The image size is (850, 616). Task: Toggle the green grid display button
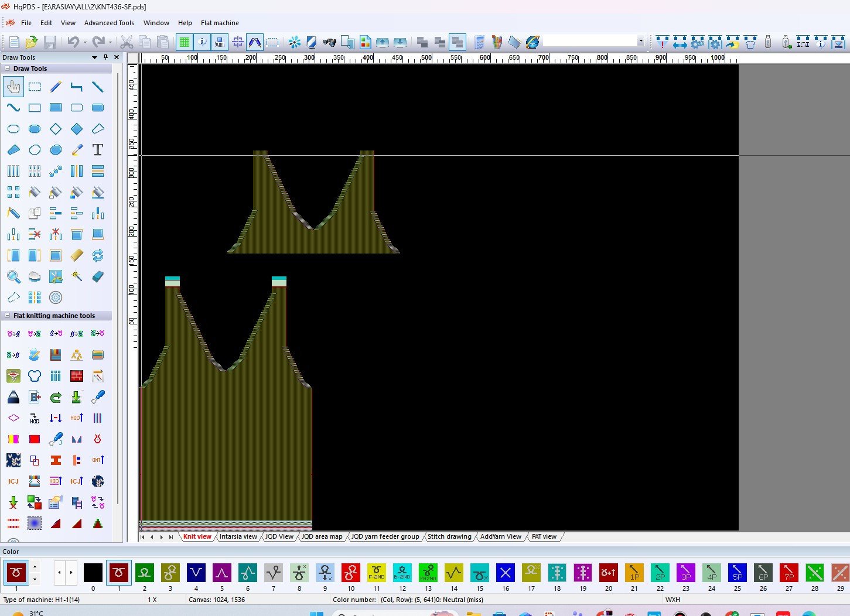(185, 42)
